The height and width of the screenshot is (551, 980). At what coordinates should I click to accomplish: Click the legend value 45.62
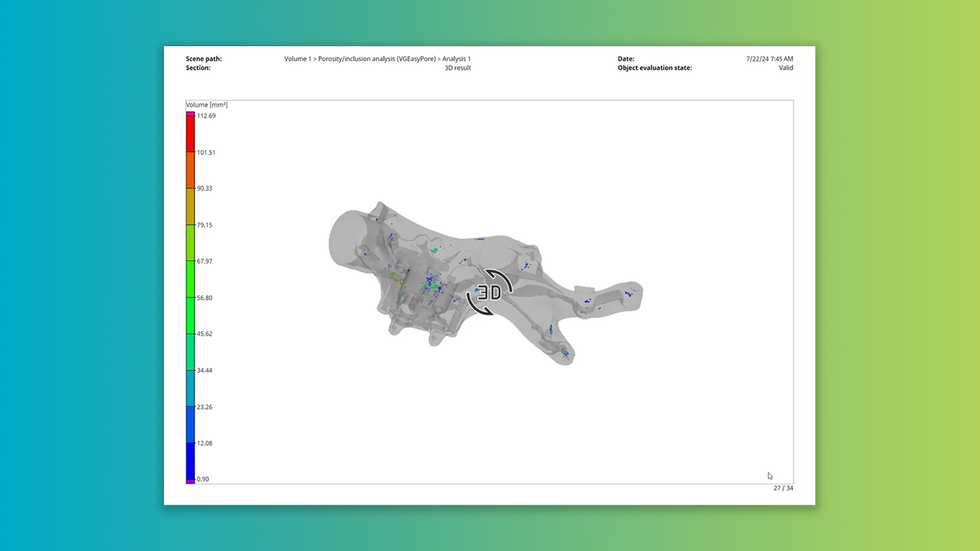click(205, 334)
